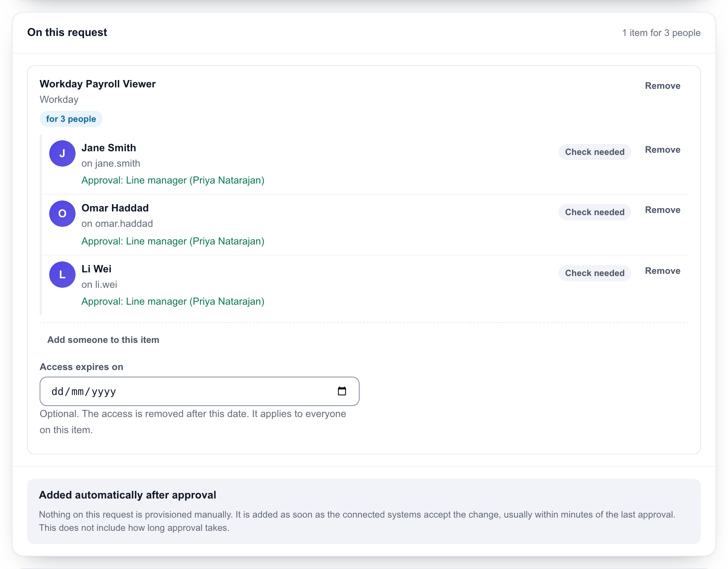Click the Workday Payroll Viewer title
This screenshot has height=569, width=728.
(x=98, y=84)
